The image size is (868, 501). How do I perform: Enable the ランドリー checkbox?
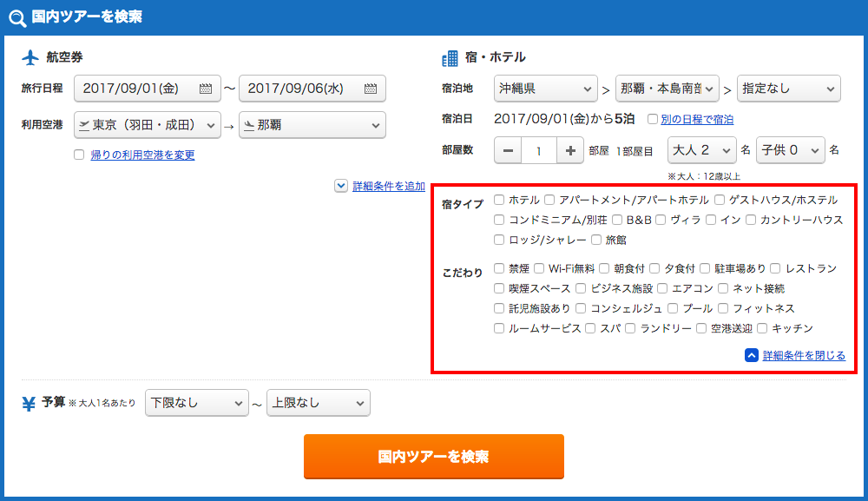click(630, 328)
